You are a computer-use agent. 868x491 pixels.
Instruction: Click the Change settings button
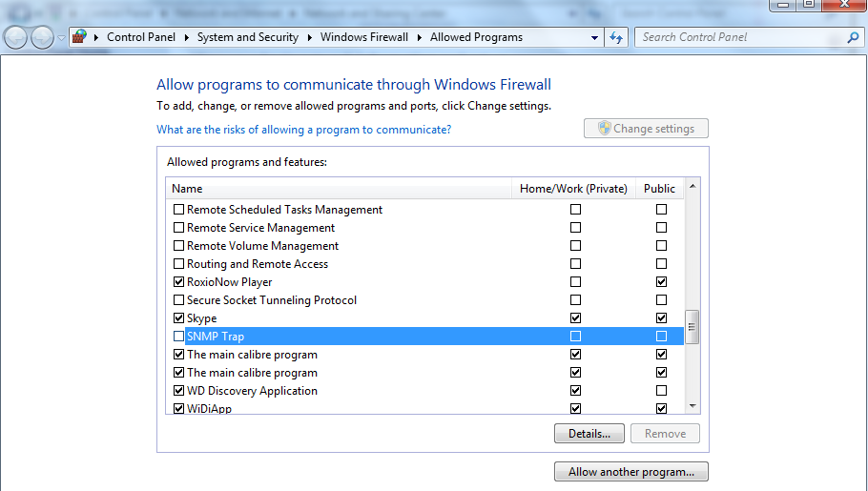(x=646, y=129)
